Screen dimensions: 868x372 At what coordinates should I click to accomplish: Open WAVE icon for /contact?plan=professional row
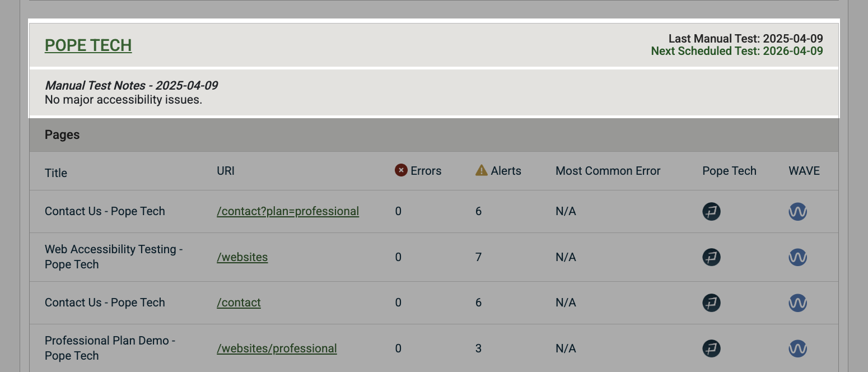797,212
